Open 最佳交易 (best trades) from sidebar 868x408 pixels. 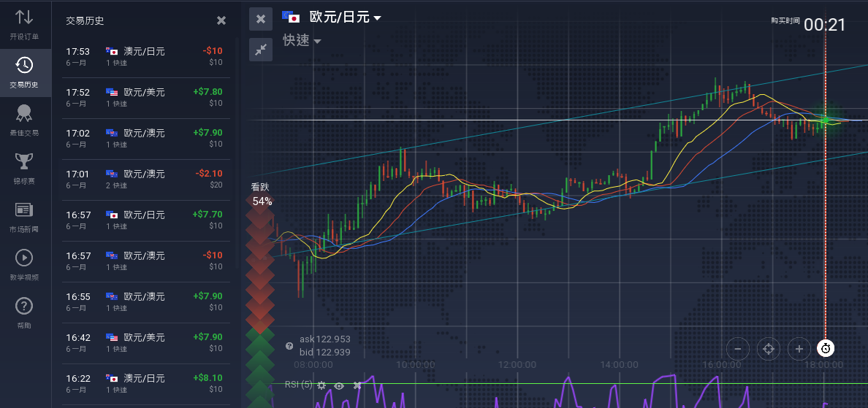24,120
